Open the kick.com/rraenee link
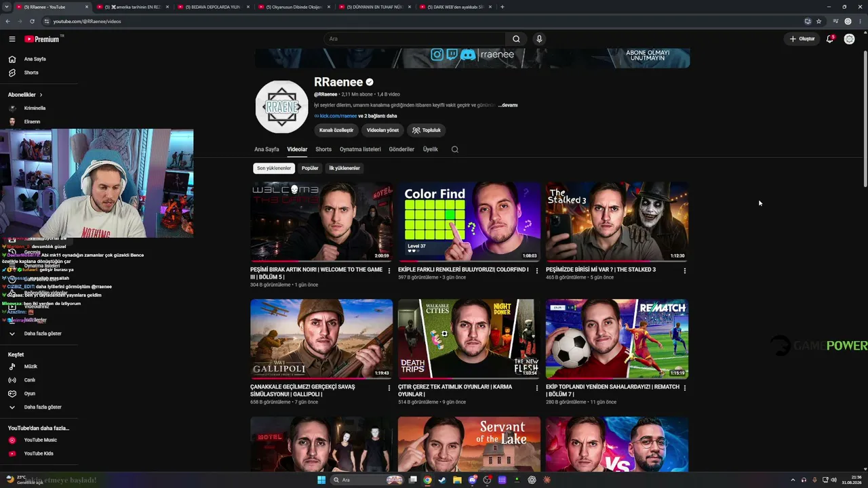The height and width of the screenshot is (488, 868). coord(338,116)
